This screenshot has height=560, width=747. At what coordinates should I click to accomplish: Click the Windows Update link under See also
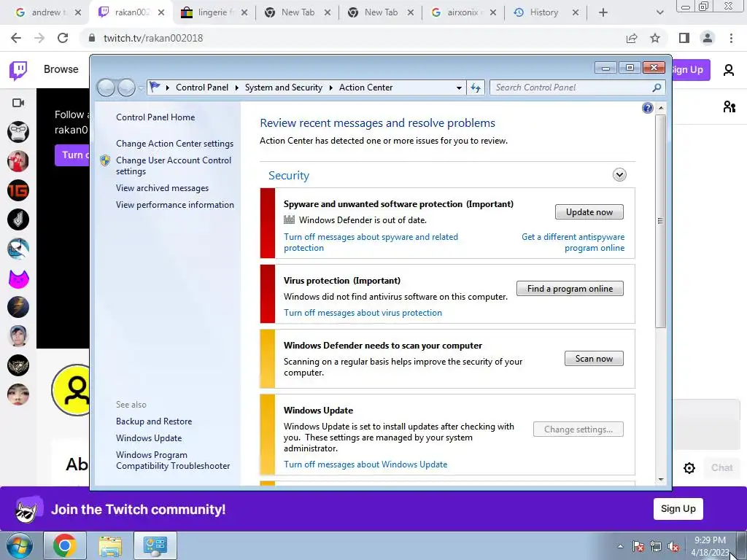(x=149, y=438)
